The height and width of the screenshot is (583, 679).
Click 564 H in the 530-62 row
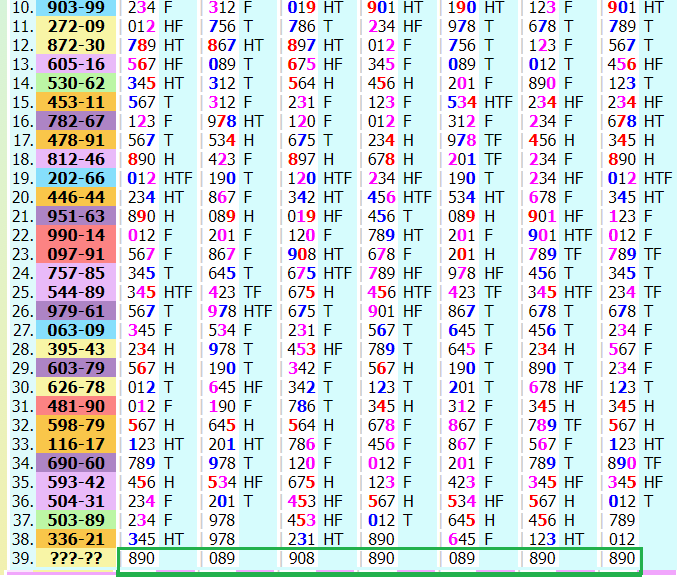click(x=311, y=83)
